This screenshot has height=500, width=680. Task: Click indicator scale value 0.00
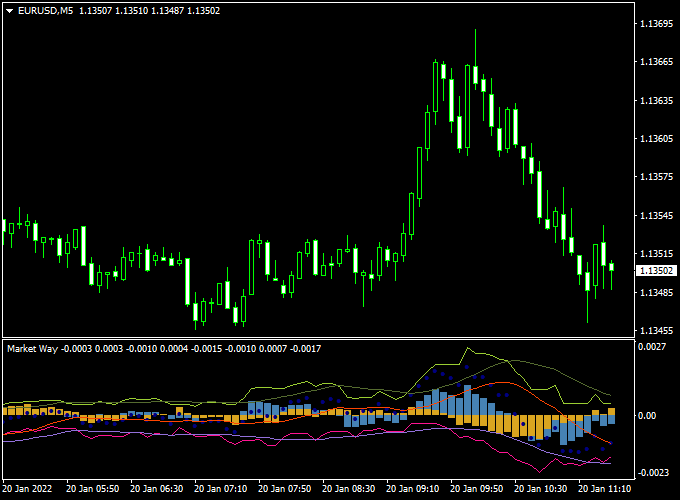647,415
